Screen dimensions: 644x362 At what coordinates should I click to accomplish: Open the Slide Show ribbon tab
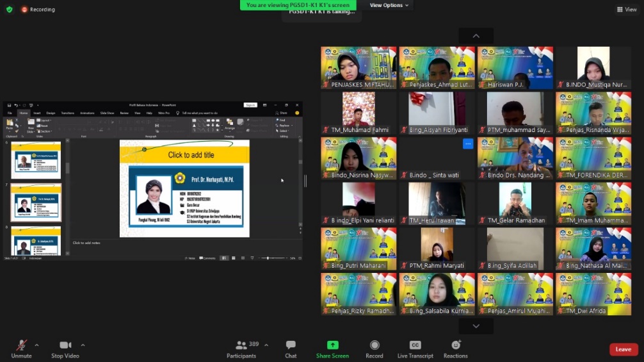click(x=107, y=113)
